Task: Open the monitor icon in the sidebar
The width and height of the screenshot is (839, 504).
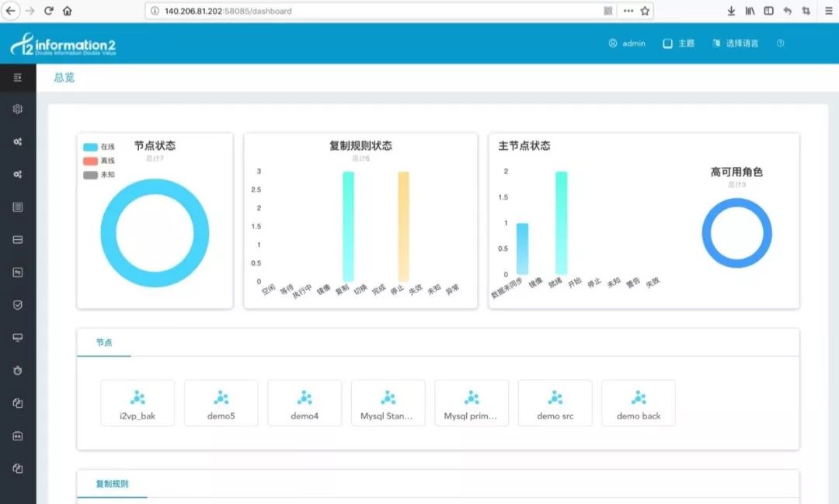Action: pos(17,338)
